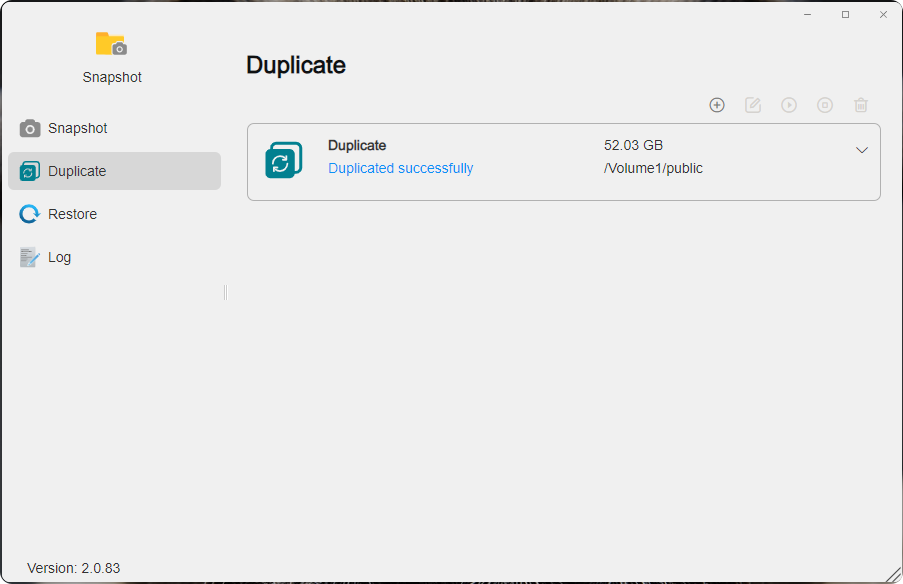Click the Duplicate task row card

[563, 162]
